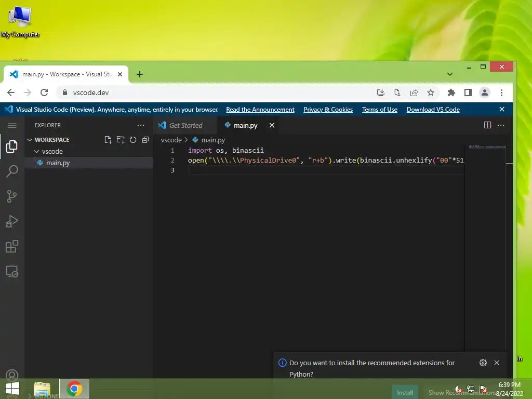Install vscode.dev as app icon
The image size is (532, 399).
point(381,92)
